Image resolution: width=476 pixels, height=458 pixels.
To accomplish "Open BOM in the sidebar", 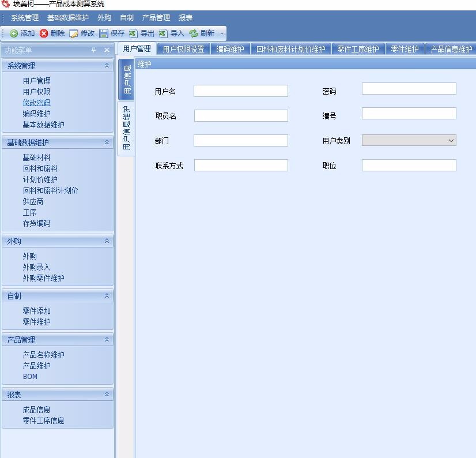I will (30, 377).
